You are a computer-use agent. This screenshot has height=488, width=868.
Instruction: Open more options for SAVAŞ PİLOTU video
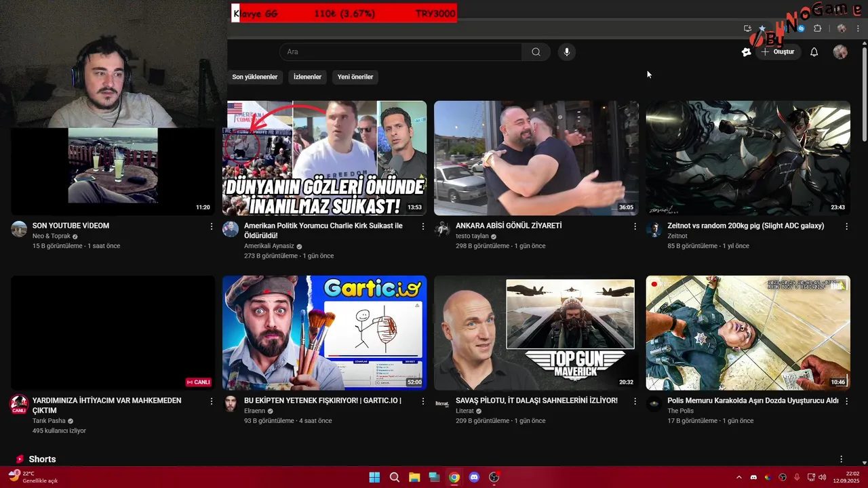635,401
